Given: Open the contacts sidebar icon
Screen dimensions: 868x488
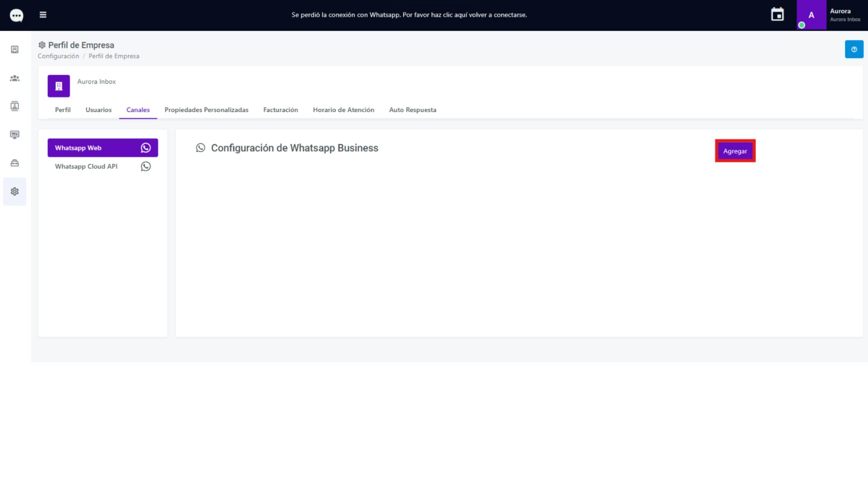Looking at the screenshot, I should click(x=15, y=106).
